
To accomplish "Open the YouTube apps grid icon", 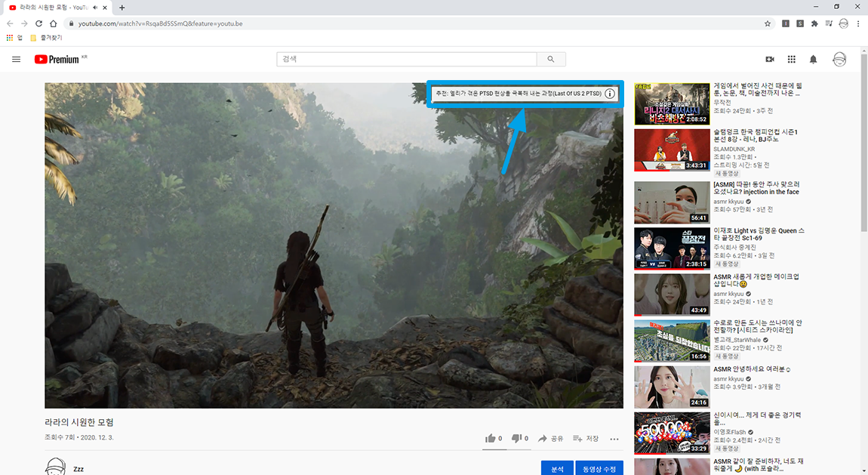I will [x=792, y=59].
